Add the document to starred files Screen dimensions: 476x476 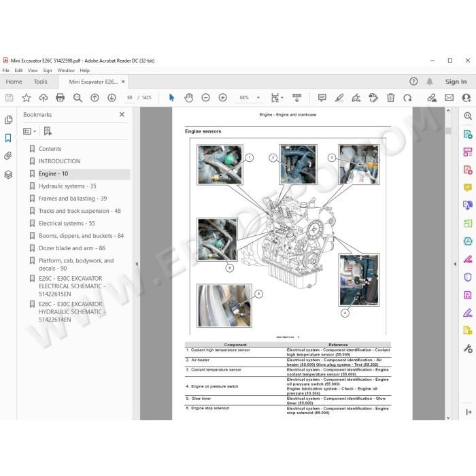27,98
